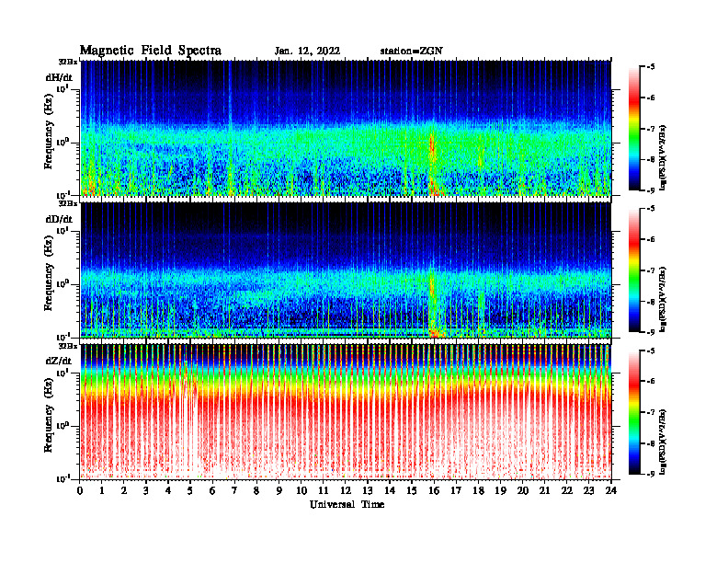Click the 'dD/dt' panel label
728x563 pixels.
coord(59,219)
